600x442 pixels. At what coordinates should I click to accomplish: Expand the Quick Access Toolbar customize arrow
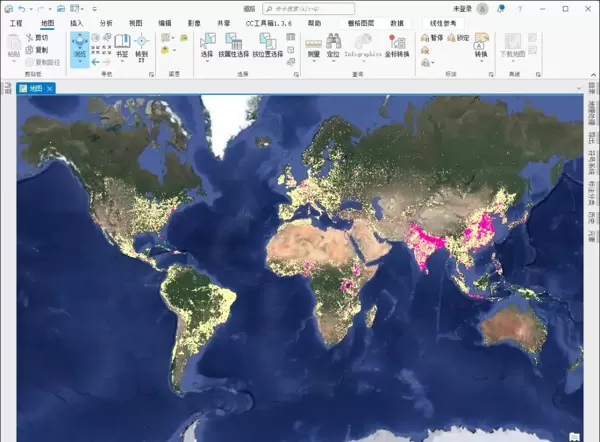pyautogui.click(x=92, y=8)
